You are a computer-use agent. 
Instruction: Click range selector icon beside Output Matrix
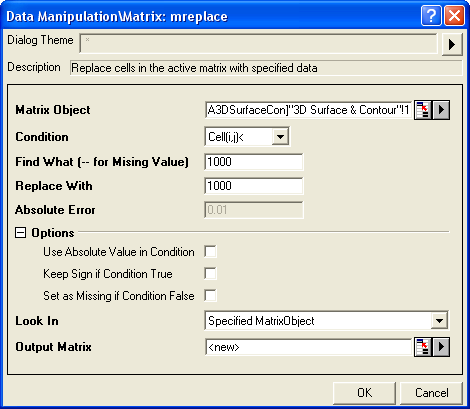point(423,347)
